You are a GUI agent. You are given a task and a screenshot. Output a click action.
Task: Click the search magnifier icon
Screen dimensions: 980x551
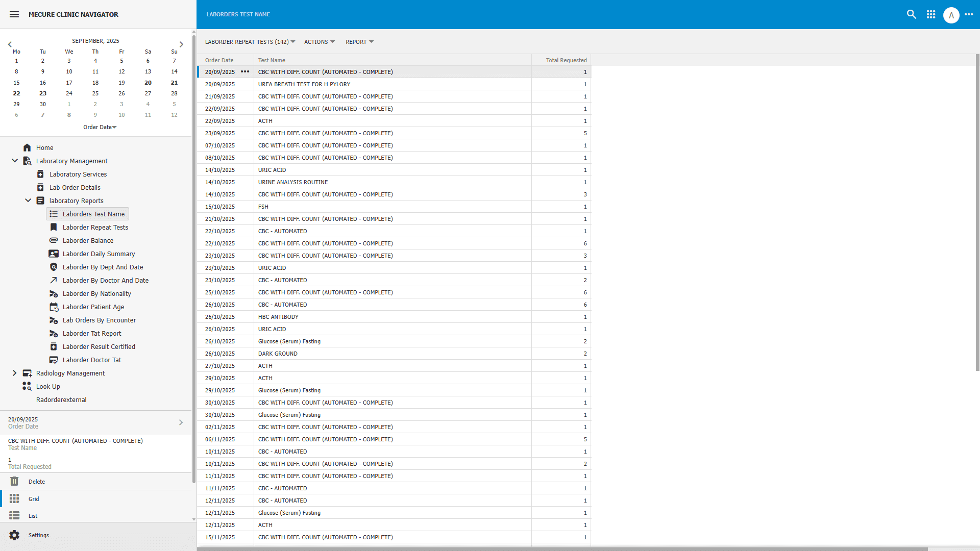coord(912,14)
